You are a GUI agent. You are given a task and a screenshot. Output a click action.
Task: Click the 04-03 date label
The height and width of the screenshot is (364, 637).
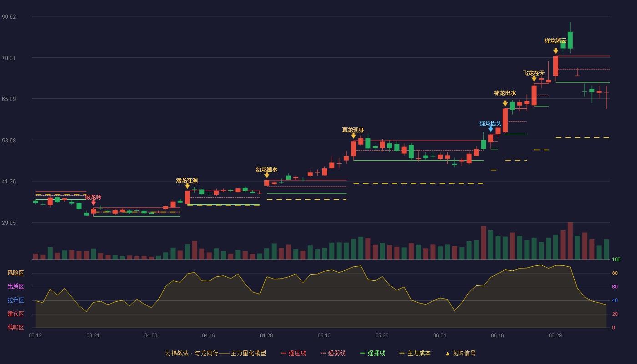[x=151, y=335]
